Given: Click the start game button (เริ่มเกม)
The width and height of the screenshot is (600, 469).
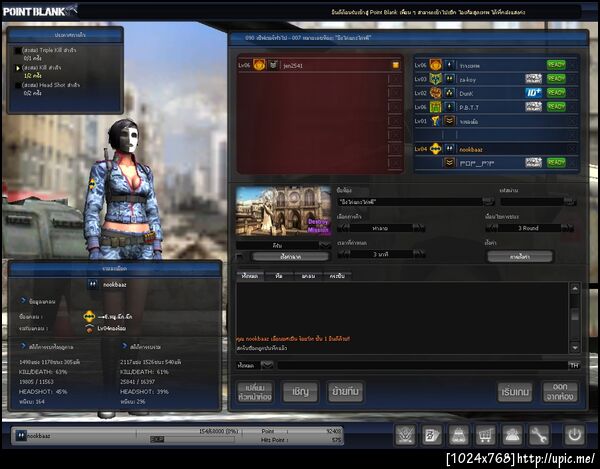Looking at the screenshot, I should point(515,392).
